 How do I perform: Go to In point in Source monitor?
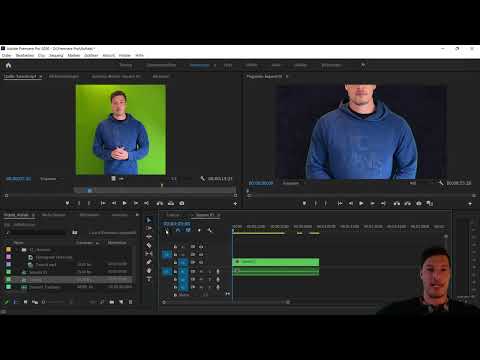tap(103, 203)
